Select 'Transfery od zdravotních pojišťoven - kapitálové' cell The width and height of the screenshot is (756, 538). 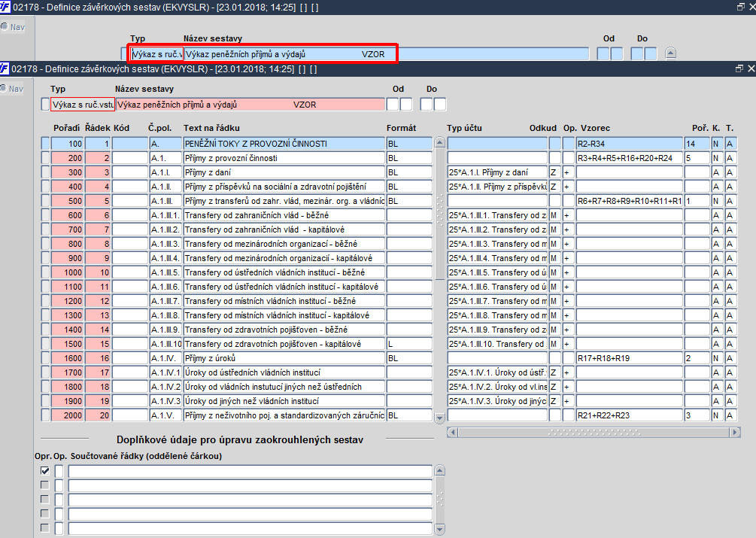pos(284,344)
